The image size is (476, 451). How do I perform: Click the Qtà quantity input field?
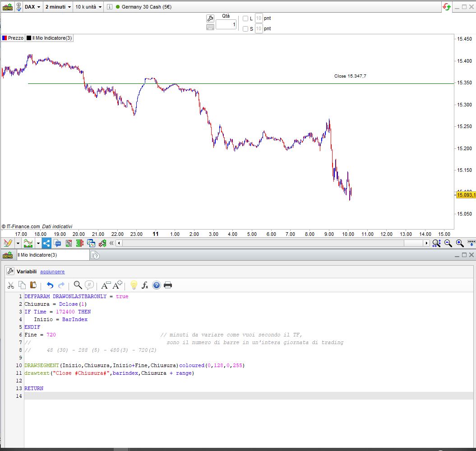(x=226, y=24)
